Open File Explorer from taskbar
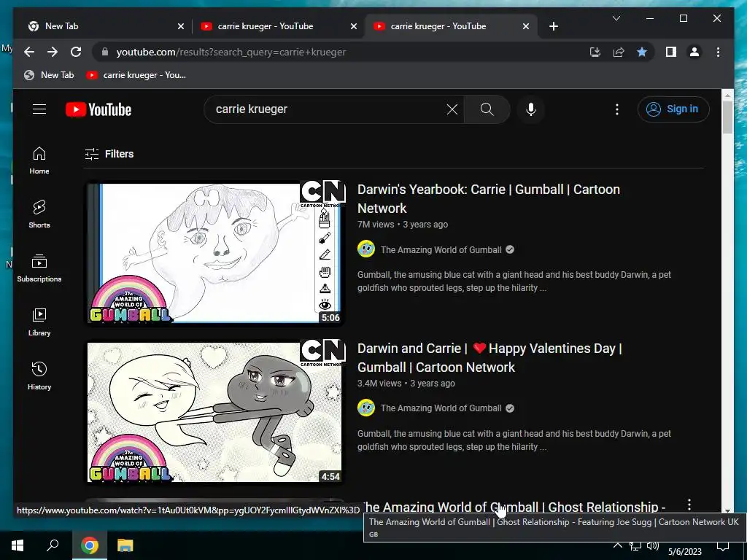Image resolution: width=747 pixels, height=560 pixels. coord(125,545)
